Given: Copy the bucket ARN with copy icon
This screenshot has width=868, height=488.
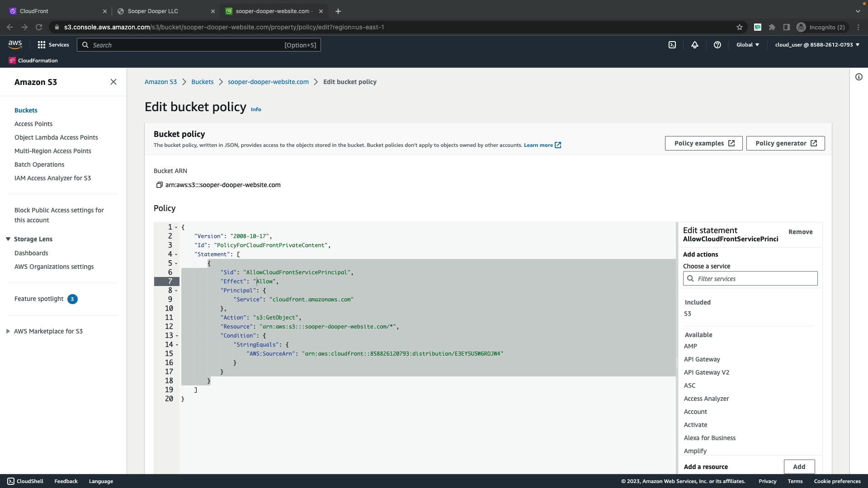Looking at the screenshot, I should pos(159,185).
